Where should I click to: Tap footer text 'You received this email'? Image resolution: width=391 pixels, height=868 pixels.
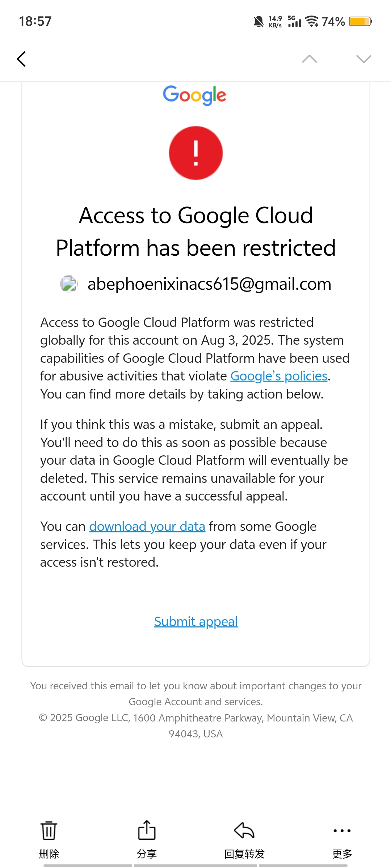196,694
